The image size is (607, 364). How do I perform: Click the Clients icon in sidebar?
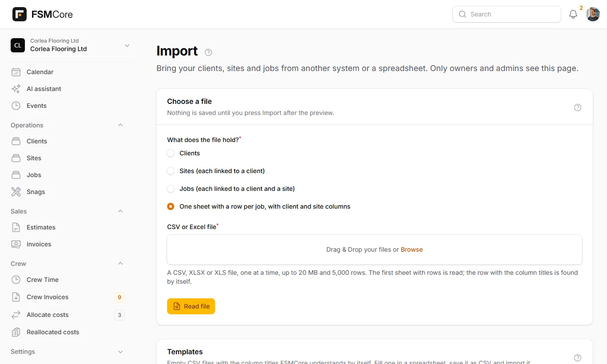pyautogui.click(x=16, y=141)
